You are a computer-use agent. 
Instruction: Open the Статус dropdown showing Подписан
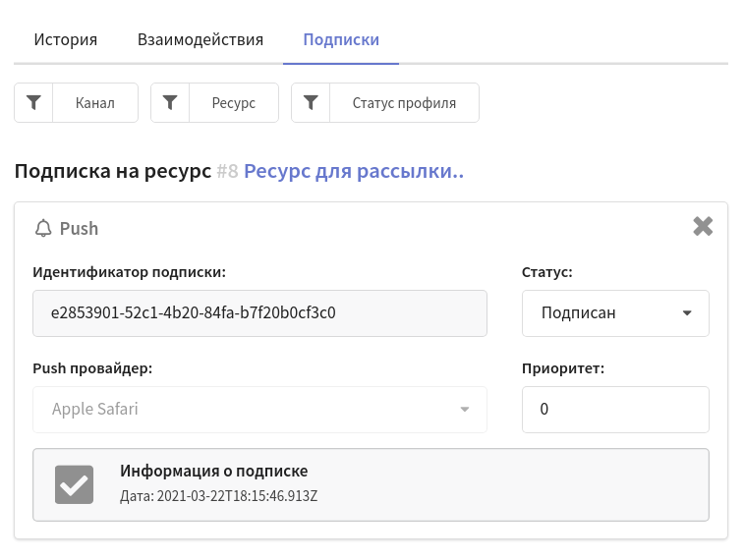(x=615, y=313)
